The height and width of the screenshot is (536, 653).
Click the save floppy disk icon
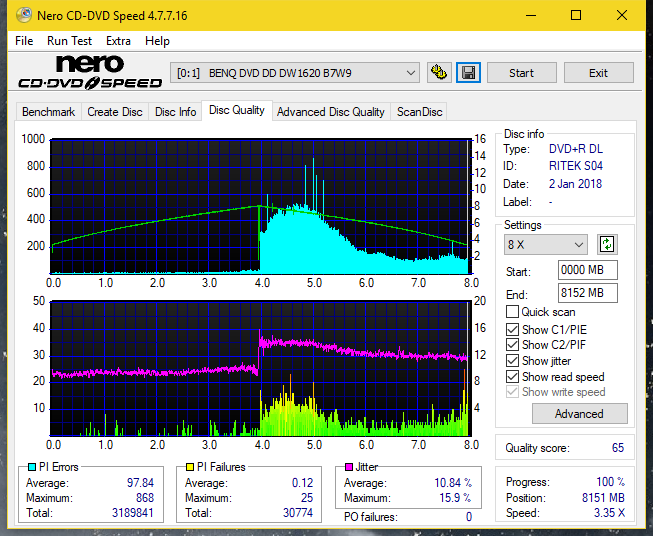pos(469,73)
